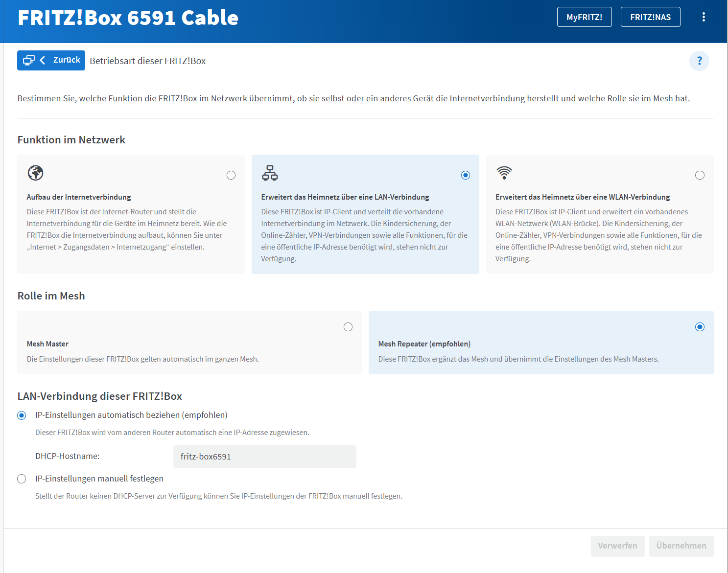728x573 pixels.
Task: Select the WLAN-Verbindung Heimnetz radio button
Action: coord(700,175)
